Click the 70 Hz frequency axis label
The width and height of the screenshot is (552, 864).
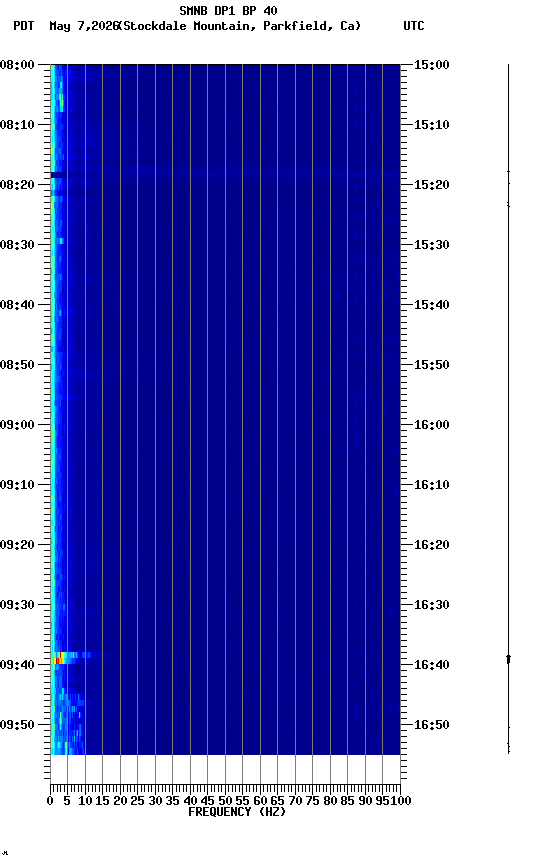[x=295, y=801]
